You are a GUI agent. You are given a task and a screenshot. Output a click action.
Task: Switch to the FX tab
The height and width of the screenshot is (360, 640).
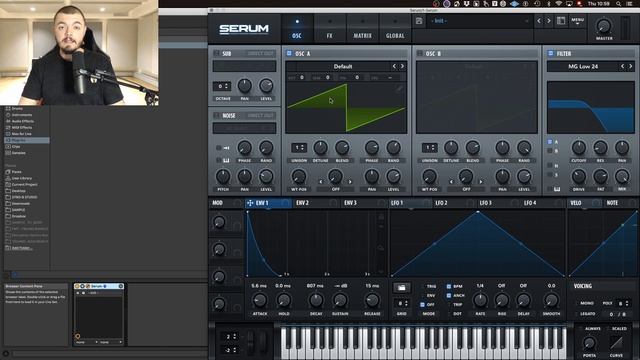[330, 29]
